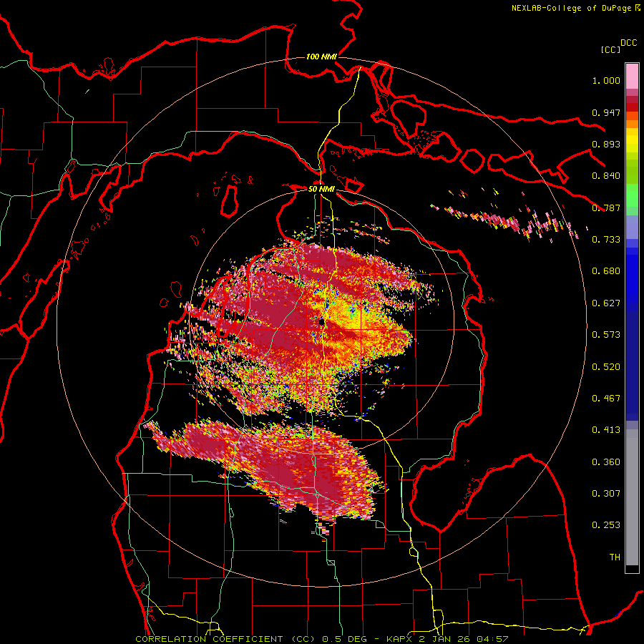
Task: Click the 0.947 color scale value
Action: (606, 112)
